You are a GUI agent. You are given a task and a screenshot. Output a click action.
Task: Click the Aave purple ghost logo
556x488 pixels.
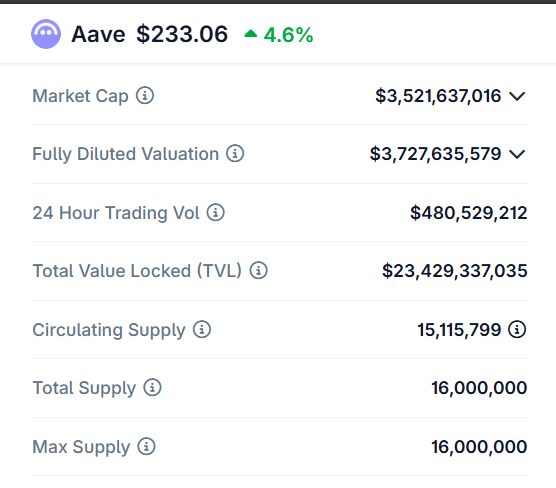tap(46, 34)
